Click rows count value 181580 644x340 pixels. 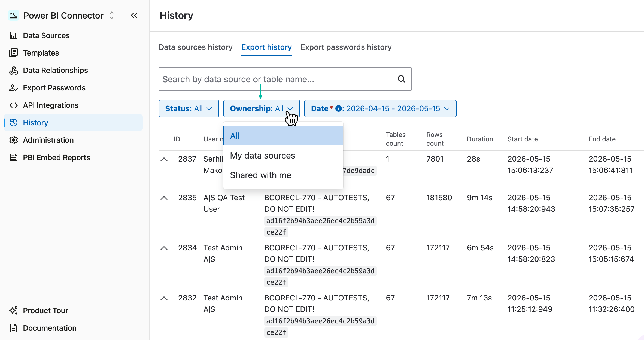[439, 198]
